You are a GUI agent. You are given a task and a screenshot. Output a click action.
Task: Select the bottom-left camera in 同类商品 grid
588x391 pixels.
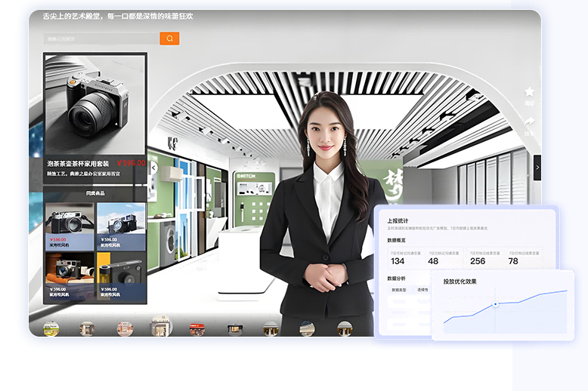click(x=70, y=269)
